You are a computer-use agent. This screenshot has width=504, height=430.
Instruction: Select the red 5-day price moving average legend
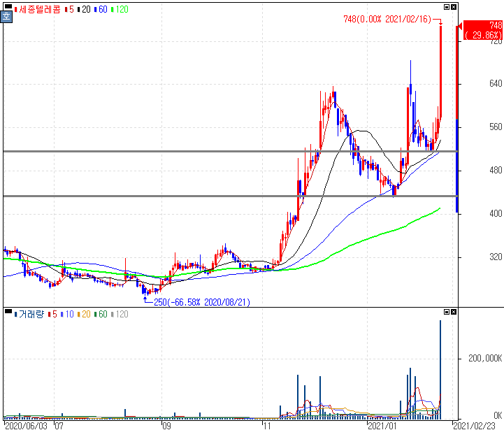(69, 9)
